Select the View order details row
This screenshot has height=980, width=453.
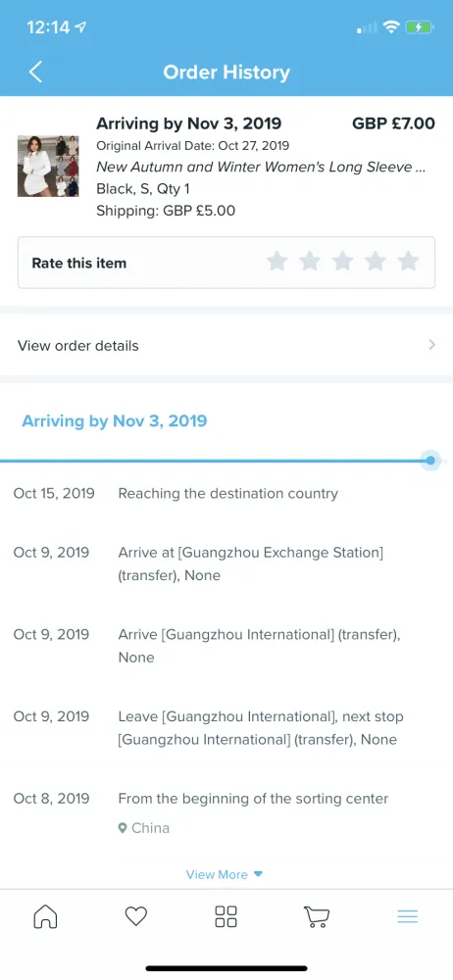(226, 345)
